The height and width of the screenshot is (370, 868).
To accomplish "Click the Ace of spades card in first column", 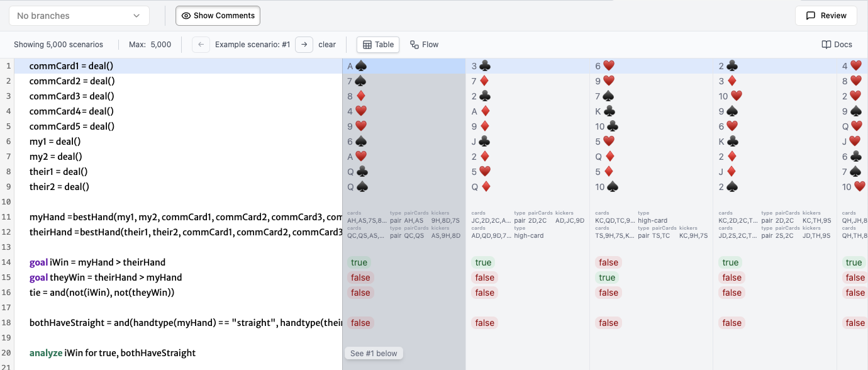I will (356, 66).
